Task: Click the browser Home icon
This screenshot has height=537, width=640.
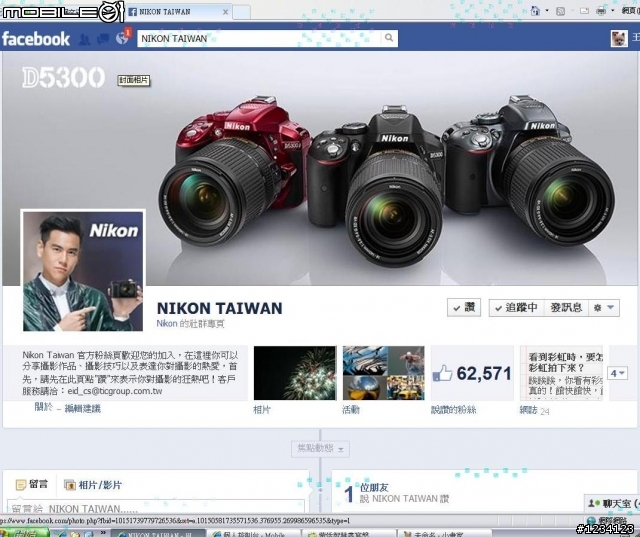Action: click(x=535, y=11)
